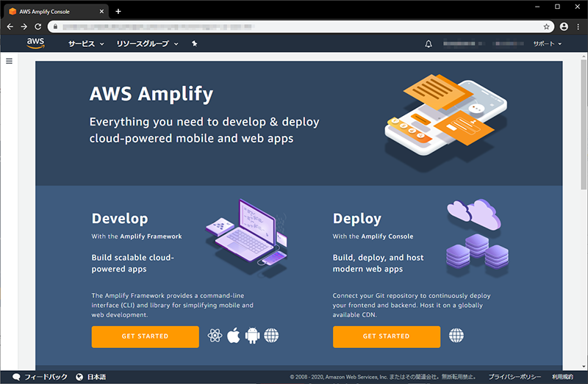The image size is (588, 384).
Task: Open the リソースグループ dropdown
Action: (x=147, y=44)
